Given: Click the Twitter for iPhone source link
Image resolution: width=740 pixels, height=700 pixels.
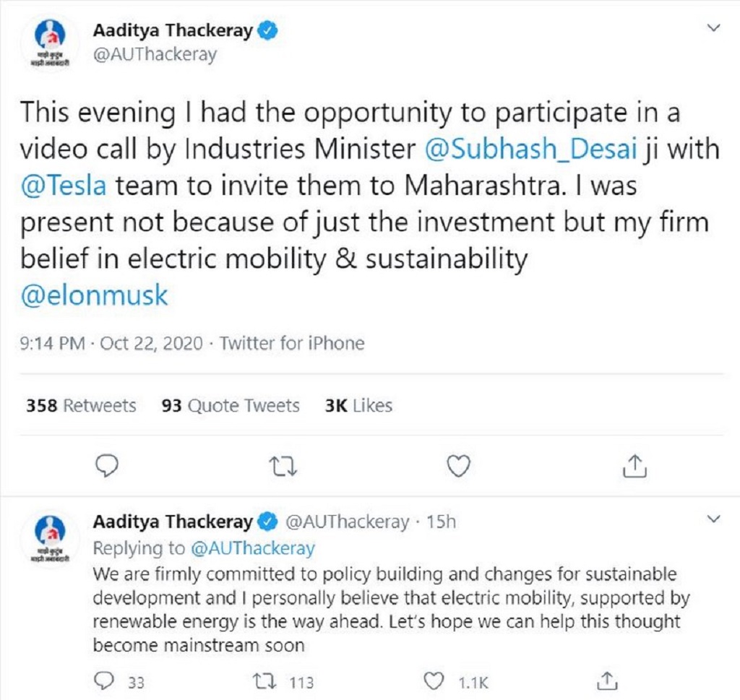Looking at the screenshot, I should click(x=292, y=343).
